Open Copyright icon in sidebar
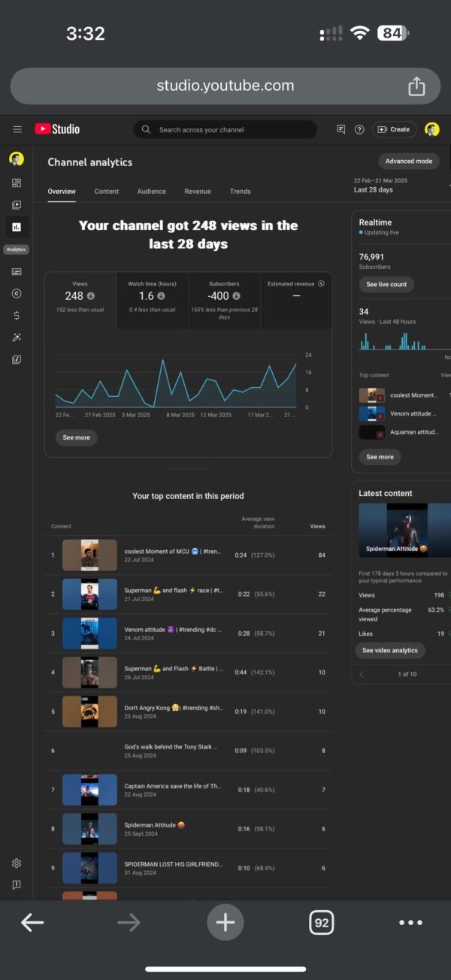 tap(17, 293)
